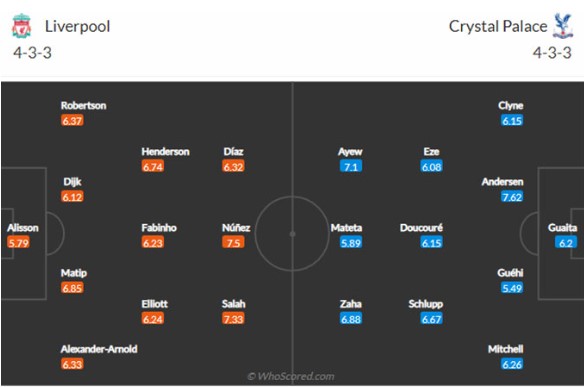Click the Liverpool club crest icon
584x387 pixels.
[x=21, y=26]
